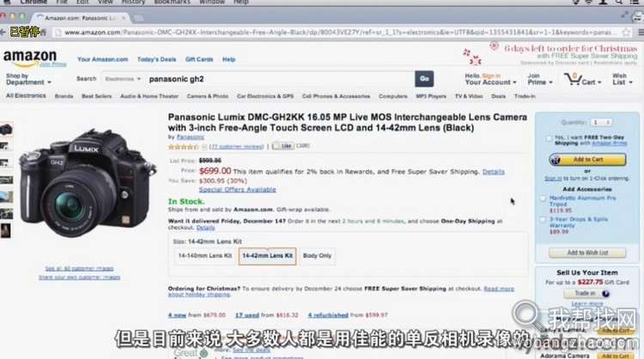
Task: Open the Chrome View menu
Action: (105, 2)
